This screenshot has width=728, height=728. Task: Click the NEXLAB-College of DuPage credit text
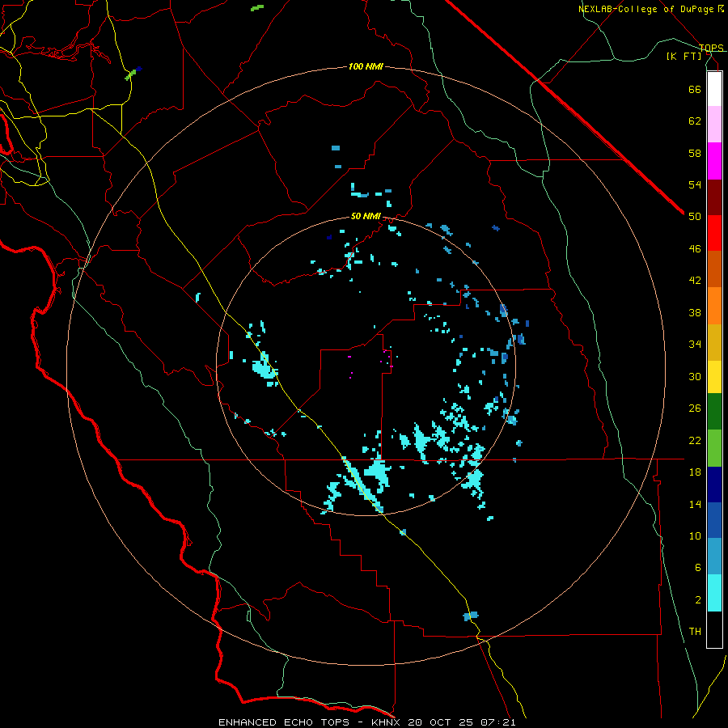point(645,9)
